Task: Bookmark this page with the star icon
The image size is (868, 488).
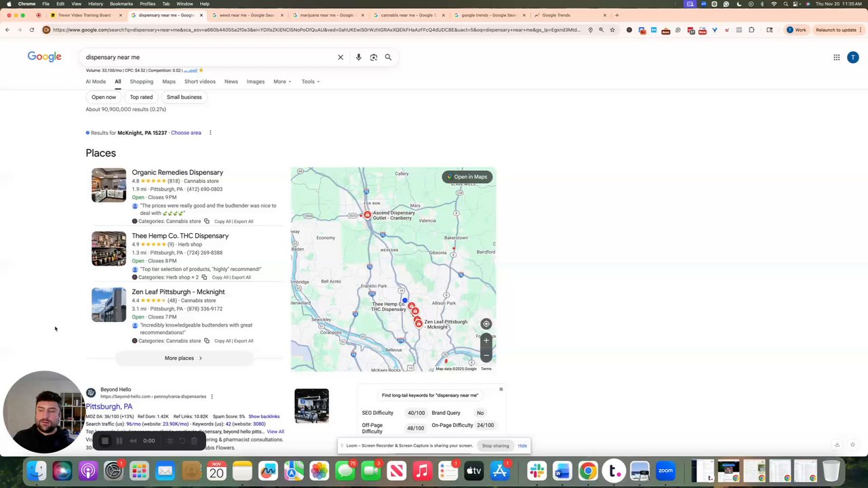Action: (x=612, y=30)
